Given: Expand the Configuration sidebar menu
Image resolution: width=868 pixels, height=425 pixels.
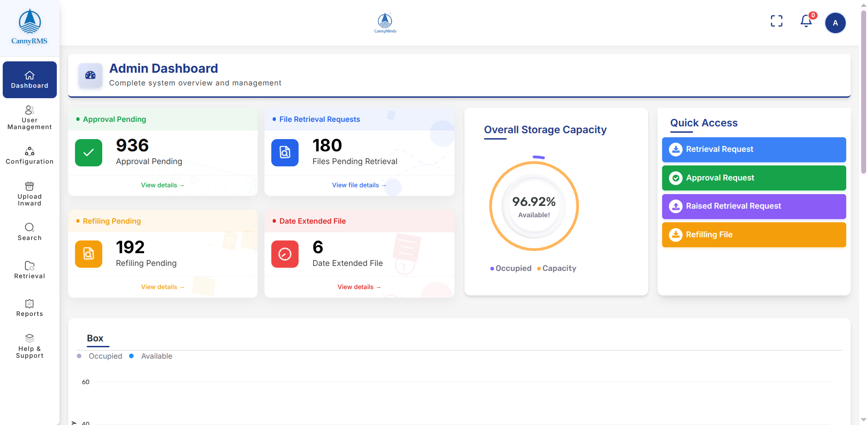Looking at the screenshot, I should [x=30, y=155].
